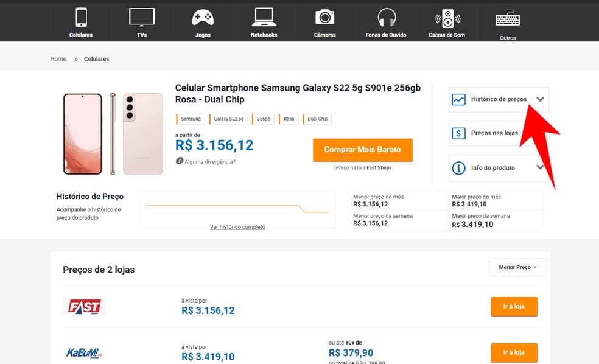Click Ir à loja for KaBuM
This screenshot has height=364, width=599.
514,353
